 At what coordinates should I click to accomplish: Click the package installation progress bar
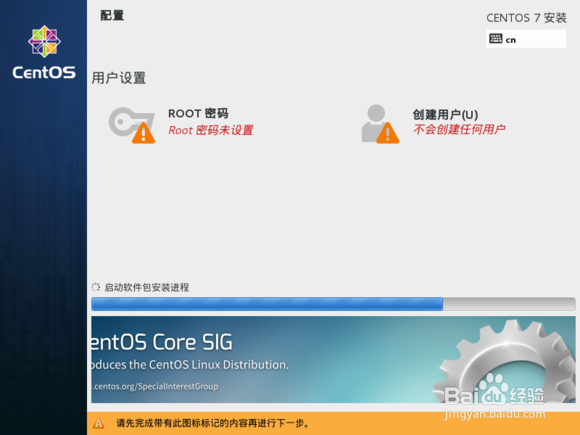[333, 304]
